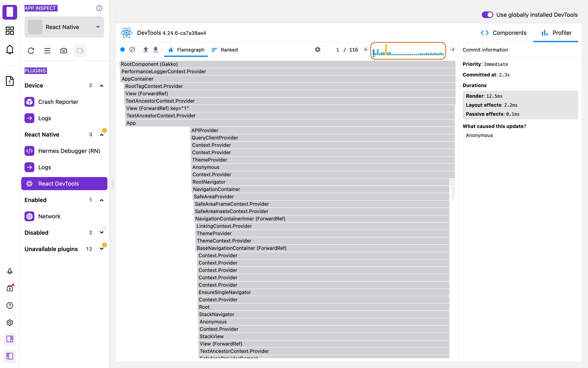Select the LinkingContext.Provider bar
The image size is (588, 368).
(x=322, y=226)
